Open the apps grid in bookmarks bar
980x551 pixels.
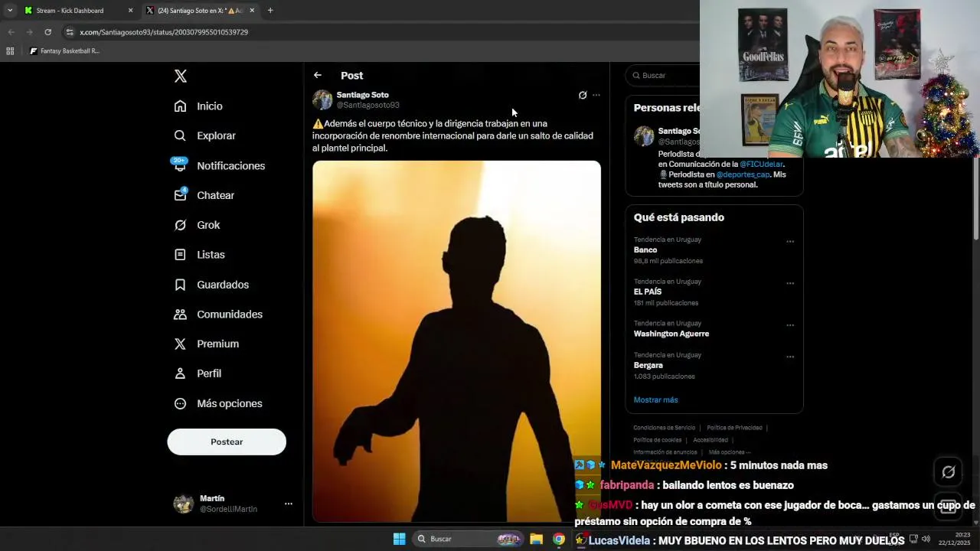10,51
